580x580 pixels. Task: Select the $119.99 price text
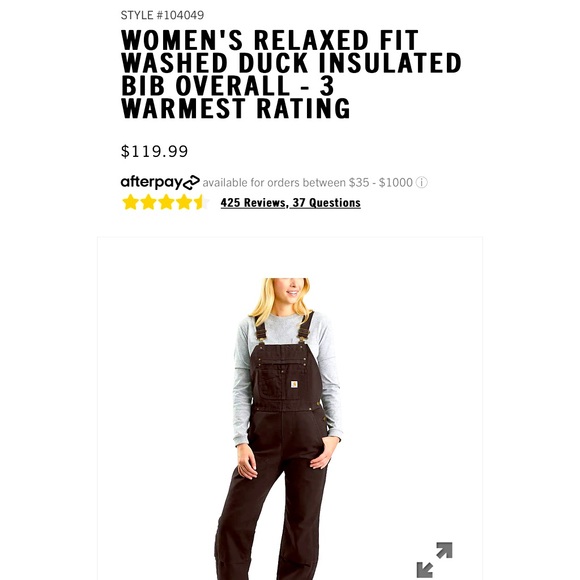click(154, 151)
